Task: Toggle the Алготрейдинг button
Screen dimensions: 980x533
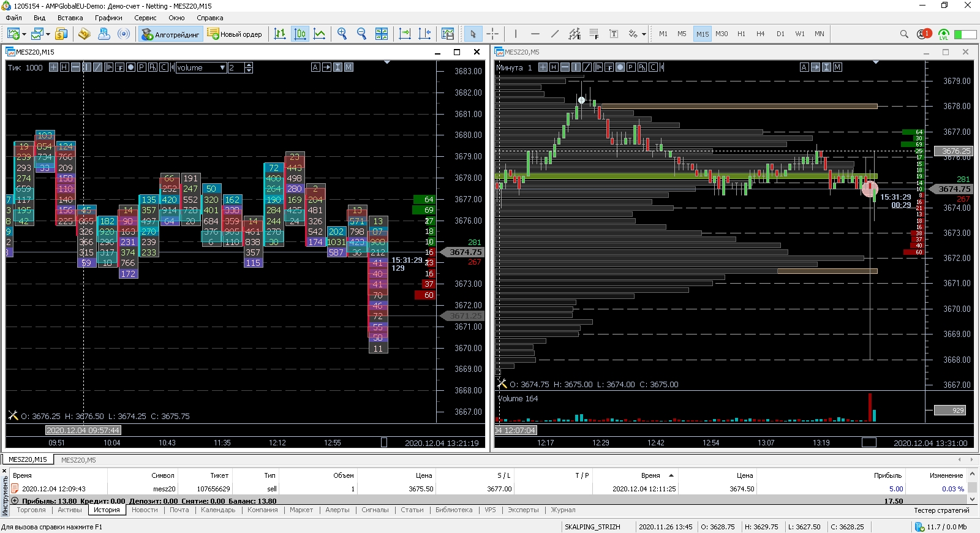Action: 170,34
